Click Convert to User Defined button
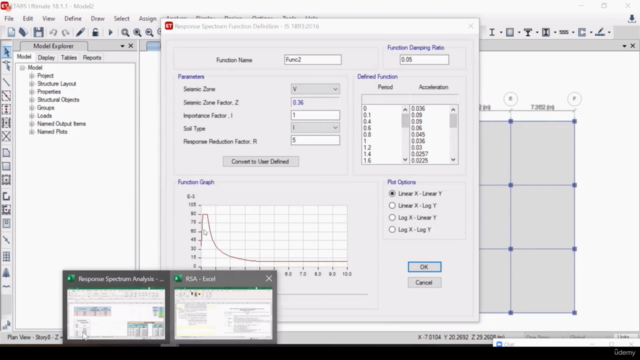Screen dimensions: 640x360 [260, 162]
